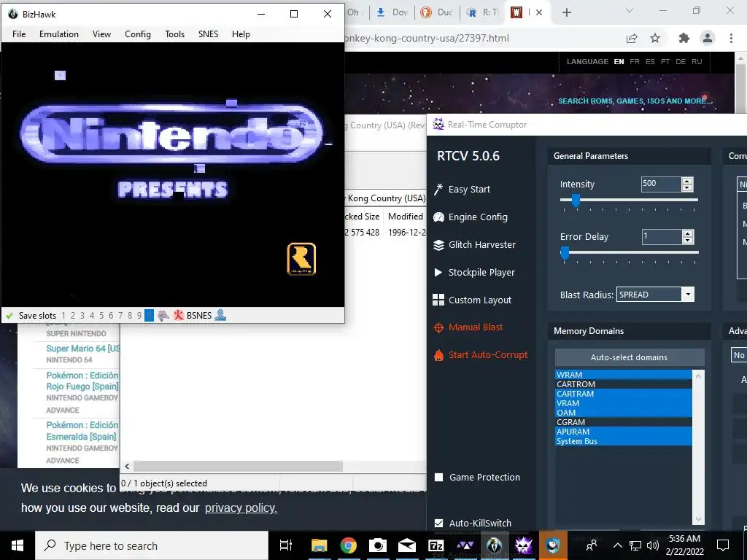
Task: Open the volume control in system tray
Action: (653, 545)
